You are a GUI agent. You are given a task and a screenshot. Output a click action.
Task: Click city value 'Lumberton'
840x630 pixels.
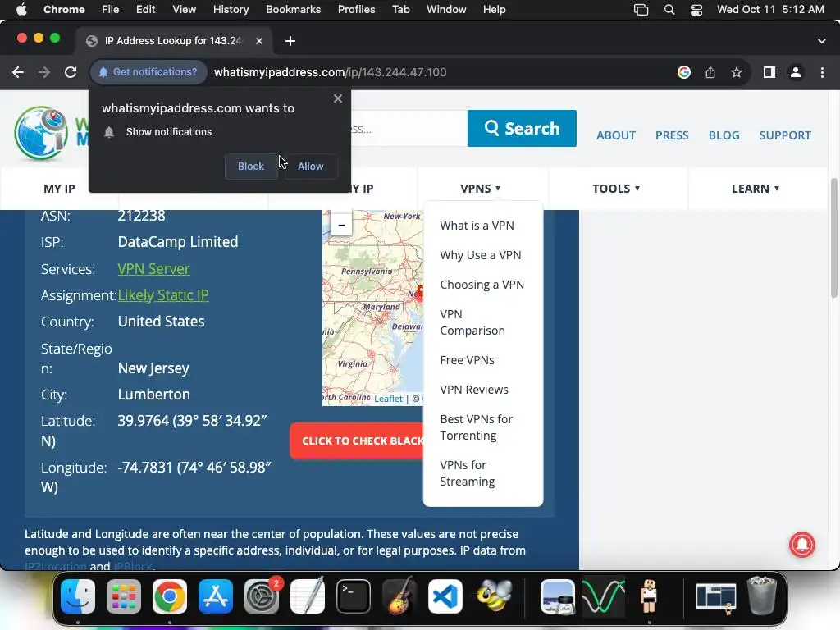(x=153, y=395)
